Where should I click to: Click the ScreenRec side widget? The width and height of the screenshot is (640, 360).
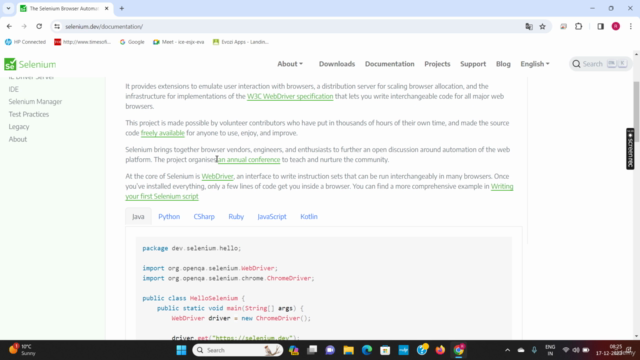point(630,149)
